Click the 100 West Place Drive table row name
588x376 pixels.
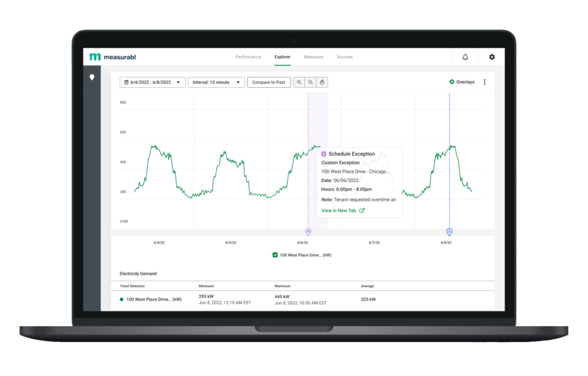154,300
